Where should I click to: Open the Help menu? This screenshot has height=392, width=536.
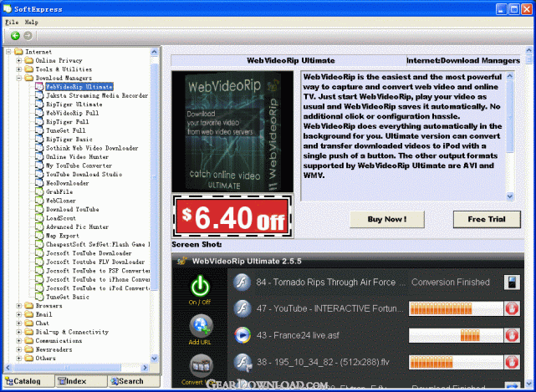coord(31,23)
